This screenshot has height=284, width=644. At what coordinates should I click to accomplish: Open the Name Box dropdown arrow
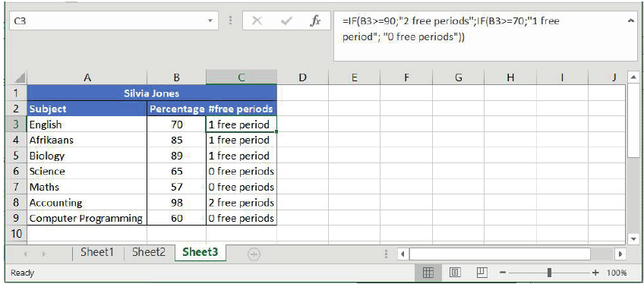[x=210, y=21]
